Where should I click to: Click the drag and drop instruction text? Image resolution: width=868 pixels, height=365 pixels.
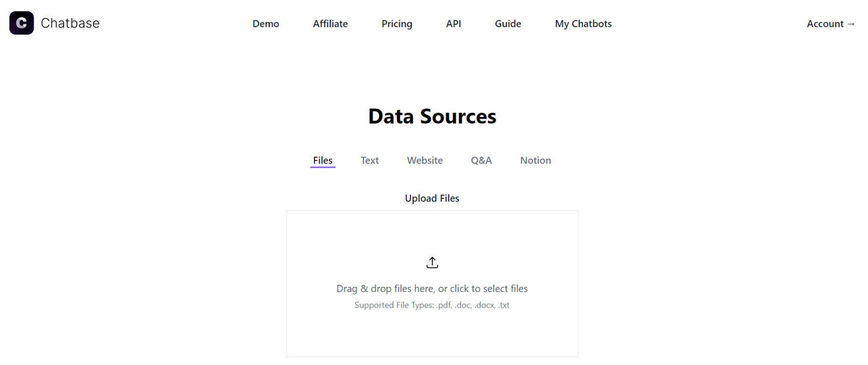click(432, 288)
